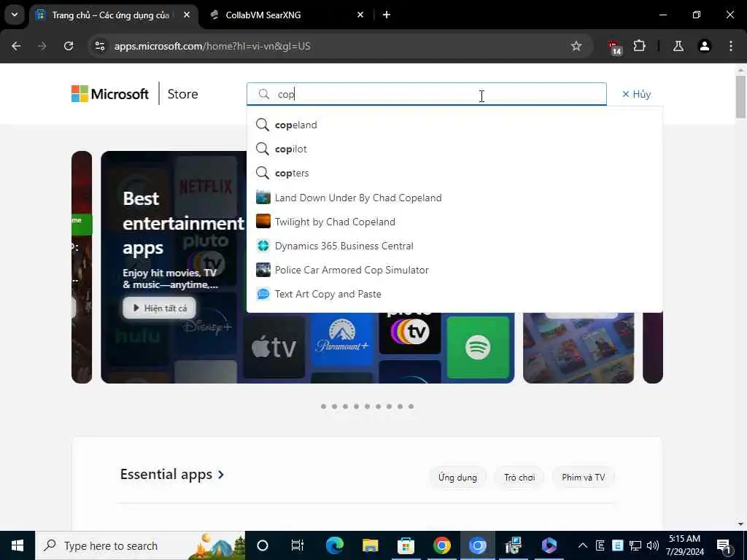Go to Store home link
The height and width of the screenshot is (560, 747).
(182, 94)
